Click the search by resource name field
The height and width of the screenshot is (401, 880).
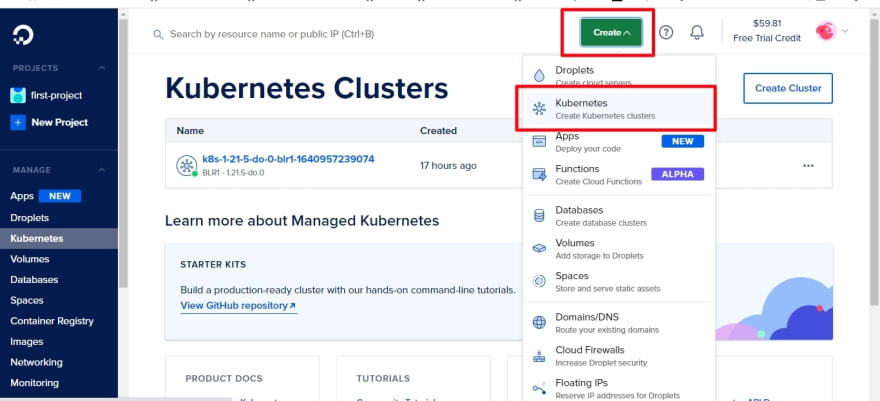tap(272, 34)
